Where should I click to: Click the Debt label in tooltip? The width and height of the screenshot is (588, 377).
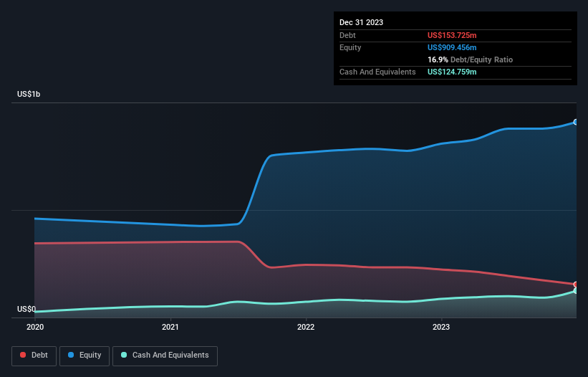pos(347,35)
